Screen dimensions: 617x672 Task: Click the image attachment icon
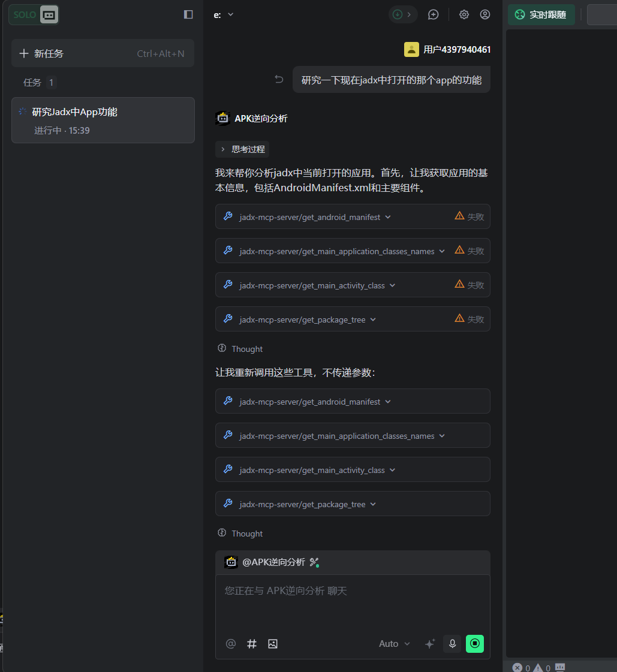[273, 644]
